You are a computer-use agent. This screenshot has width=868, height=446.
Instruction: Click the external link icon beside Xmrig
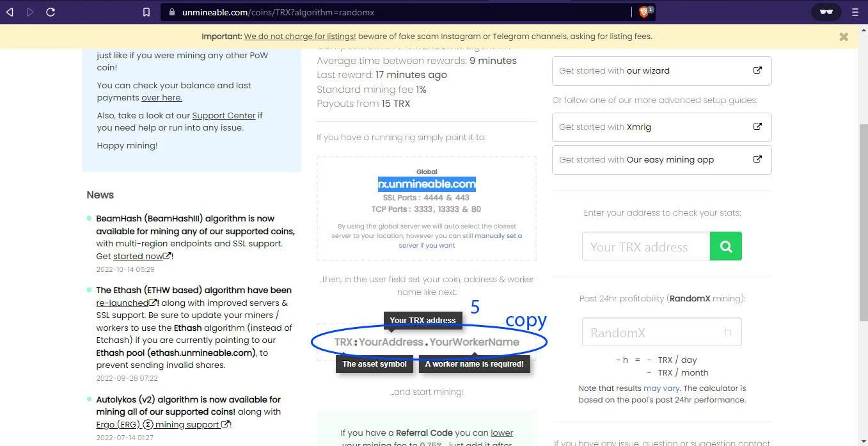(757, 127)
